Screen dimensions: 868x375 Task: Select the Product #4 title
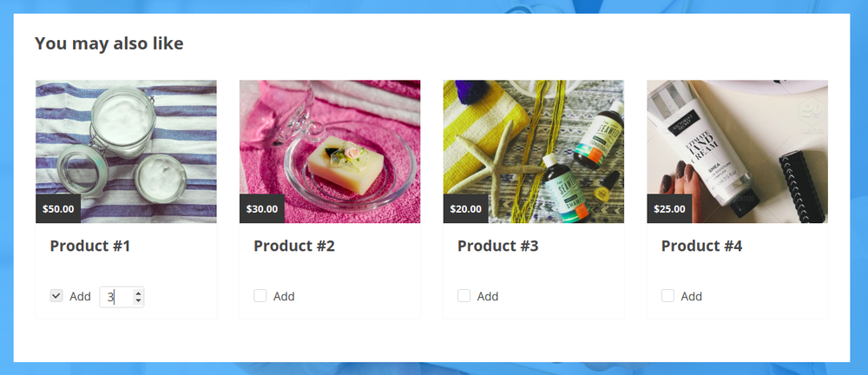tap(701, 246)
